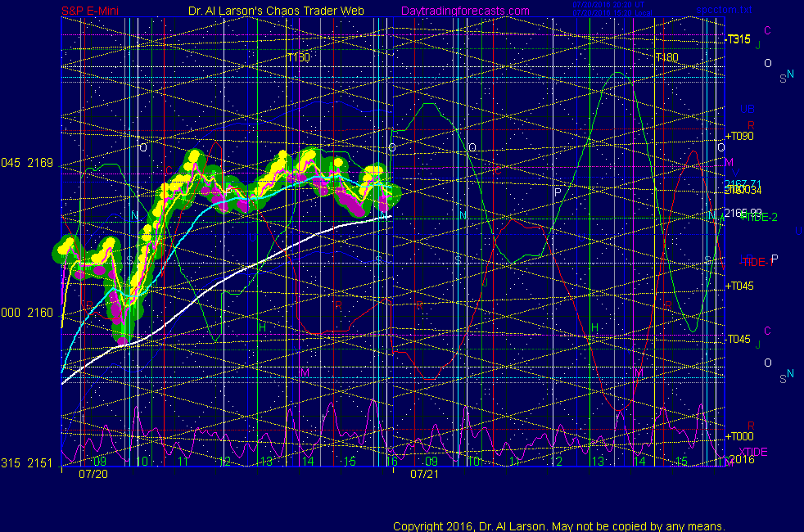Click the copyright notice text at the bottom
This screenshot has height=532, width=804.
tap(559, 526)
